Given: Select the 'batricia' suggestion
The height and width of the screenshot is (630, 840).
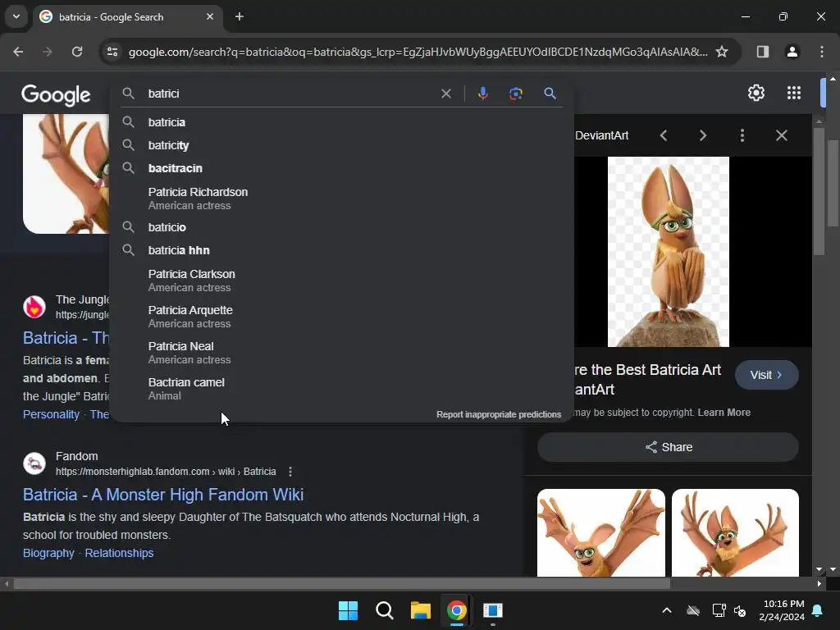Looking at the screenshot, I should click(342, 122).
